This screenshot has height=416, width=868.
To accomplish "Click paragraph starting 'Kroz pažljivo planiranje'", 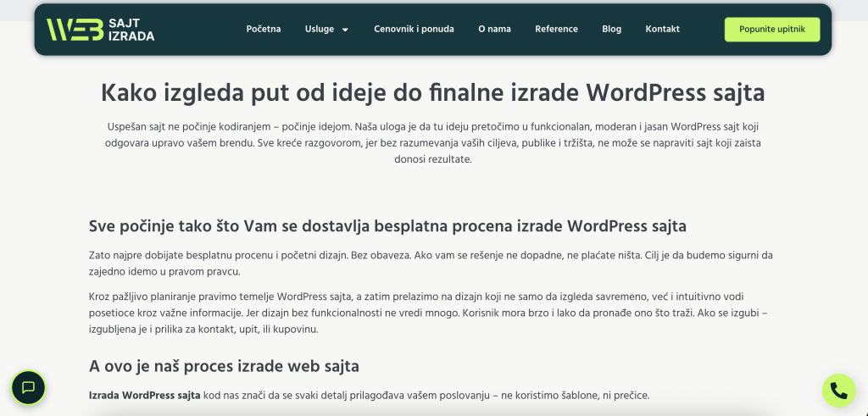I will pos(428,313).
